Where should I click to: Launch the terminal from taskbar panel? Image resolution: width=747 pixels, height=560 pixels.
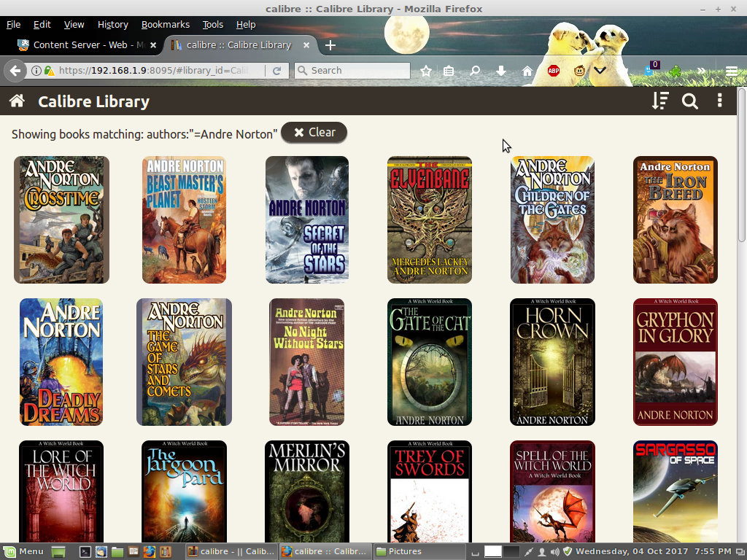pyautogui.click(x=85, y=551)
